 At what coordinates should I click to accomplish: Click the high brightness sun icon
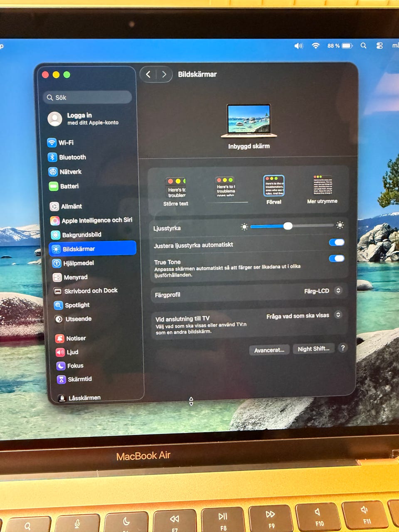tap(340, 225)
